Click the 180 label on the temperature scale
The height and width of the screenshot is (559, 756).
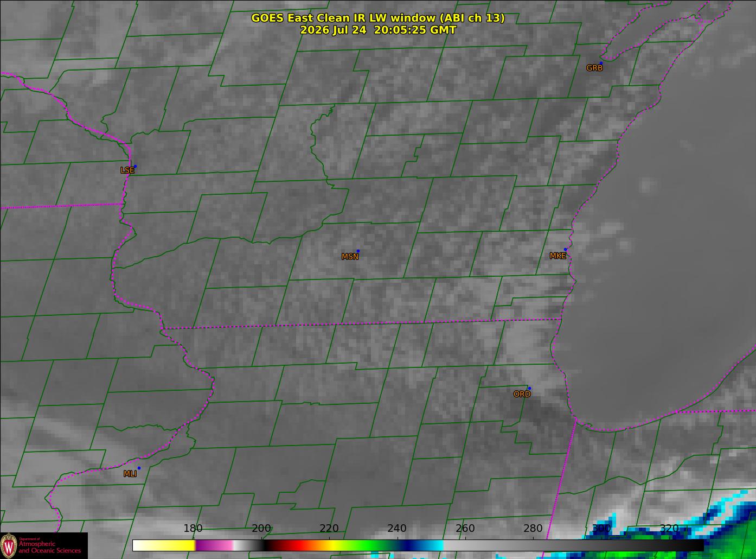click(x=193, y=528)
